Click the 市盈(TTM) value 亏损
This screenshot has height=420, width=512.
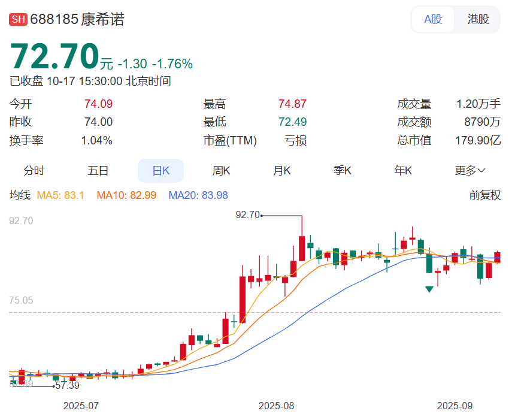point(295,140)
